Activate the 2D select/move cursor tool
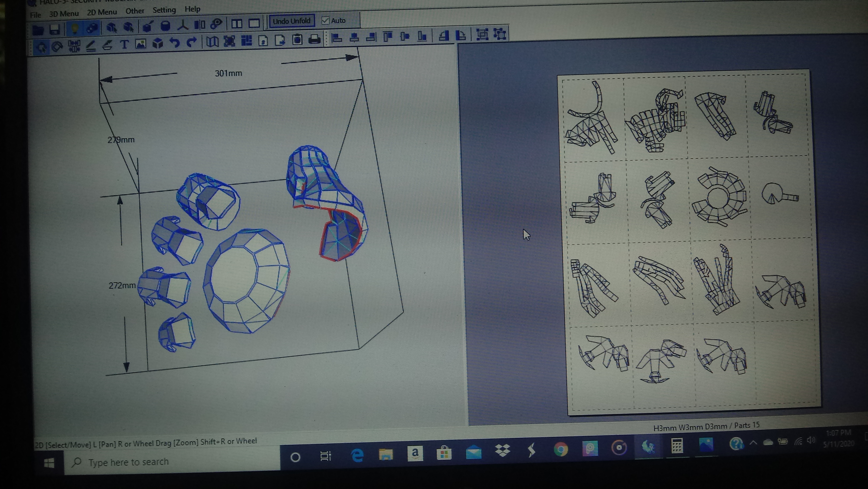 pyautogui.click(x=41, y=48)
